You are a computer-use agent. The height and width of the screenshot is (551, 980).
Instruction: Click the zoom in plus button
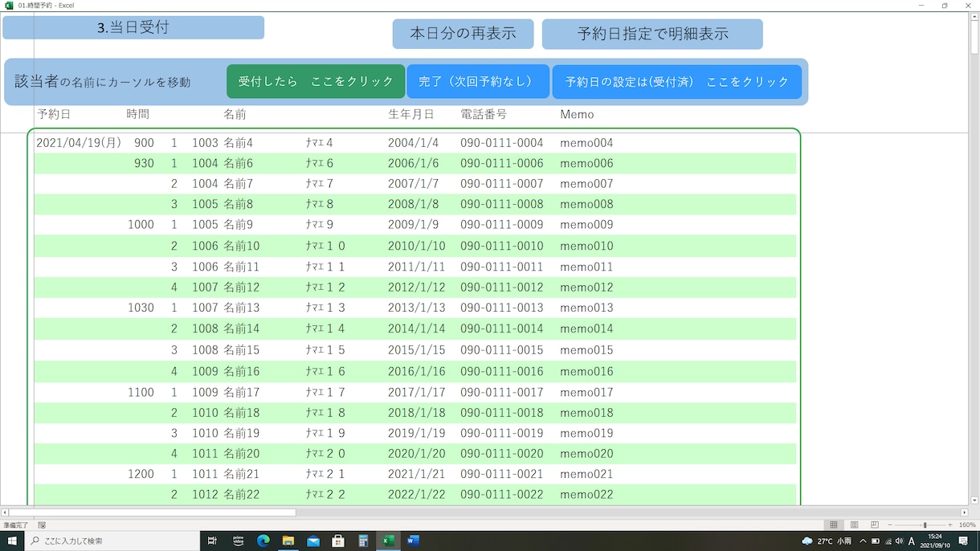[950, 525]
